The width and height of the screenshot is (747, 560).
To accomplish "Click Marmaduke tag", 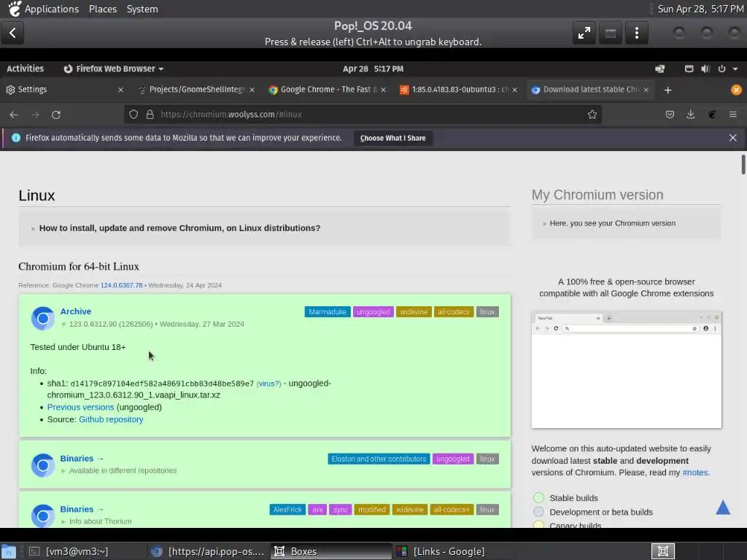I will [328, 312].
